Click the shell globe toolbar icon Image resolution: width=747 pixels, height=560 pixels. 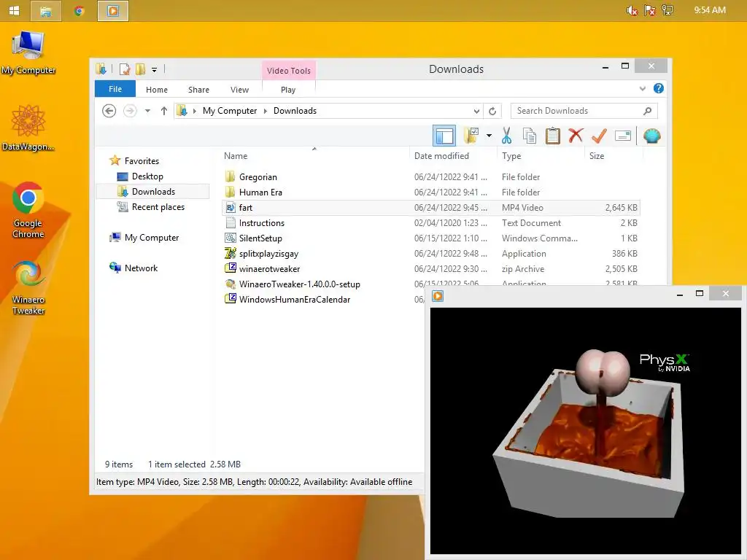click(651, 136)
